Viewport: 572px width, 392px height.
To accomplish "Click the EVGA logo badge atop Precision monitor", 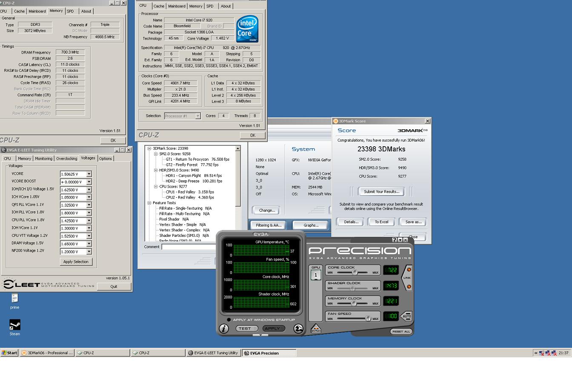I will click(x=261, y=234).
